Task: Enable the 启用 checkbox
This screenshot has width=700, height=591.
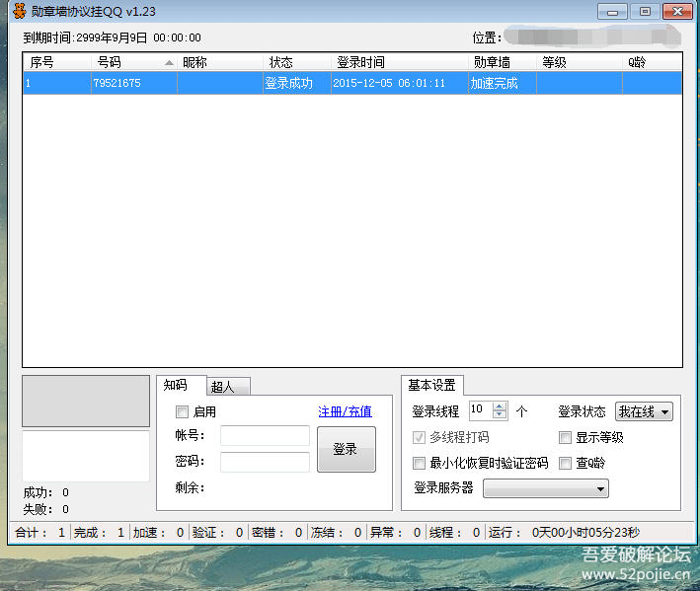Action: (182, 411)
